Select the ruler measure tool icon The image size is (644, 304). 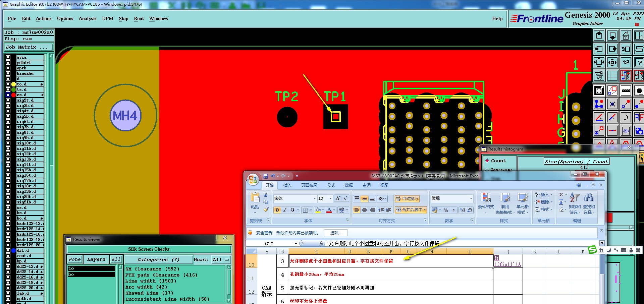[626, 90]
